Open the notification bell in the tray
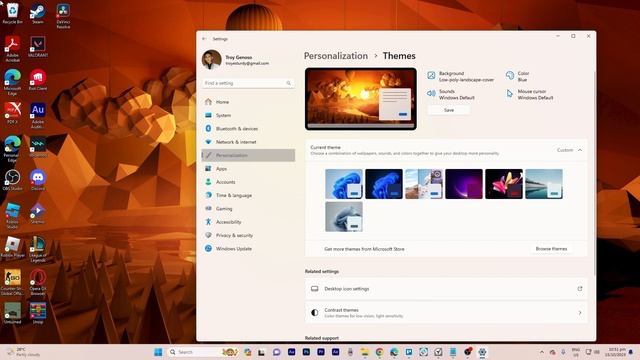 (631, 352)
